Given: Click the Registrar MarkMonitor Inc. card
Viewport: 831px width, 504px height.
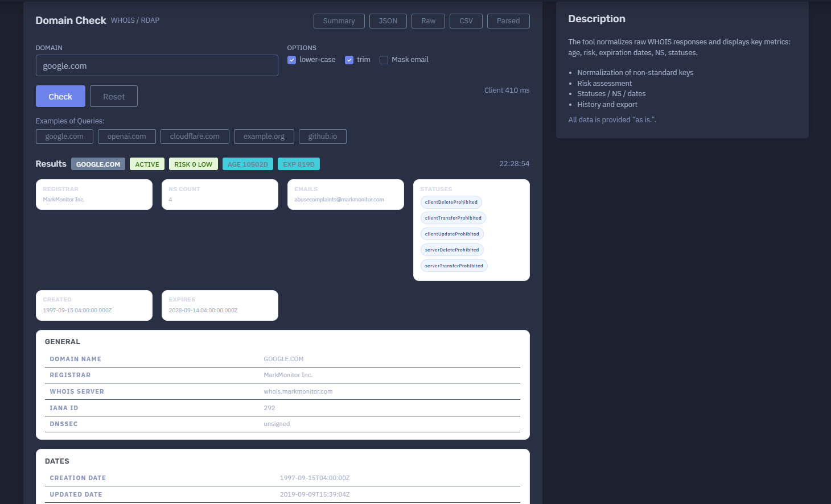Looking at the screenshot, I should pyautogui.click(x=94, y=195).
